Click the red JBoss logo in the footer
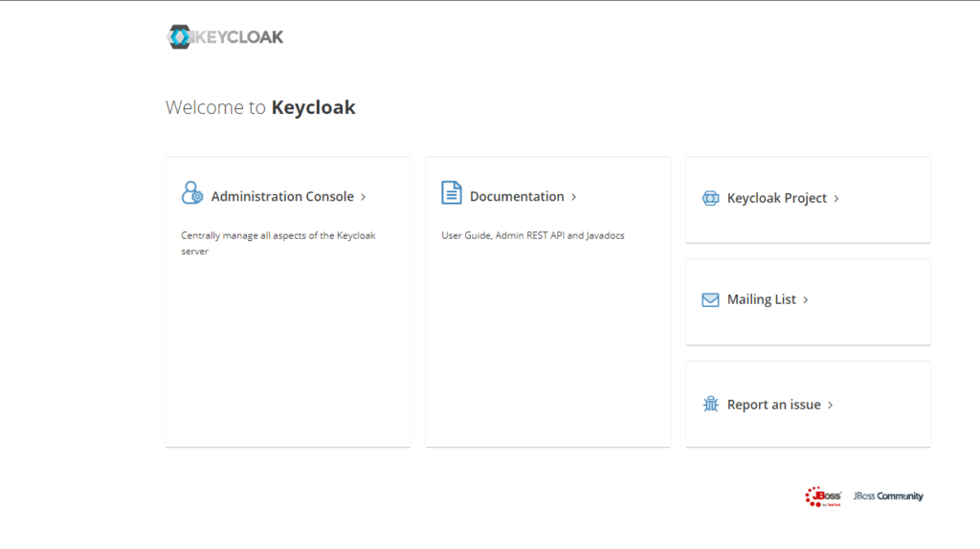Viewport: 980px width, 549px height. pos(823,496)
